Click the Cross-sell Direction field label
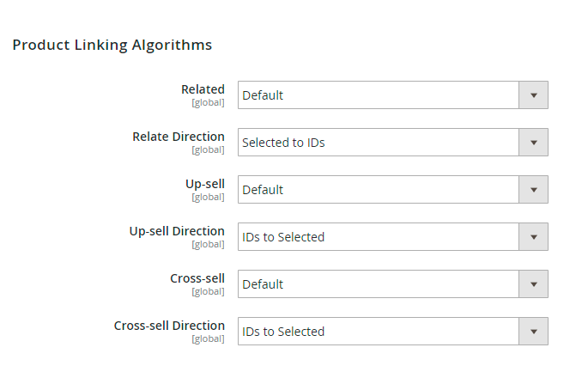The image size is (588, 378). (x=169, y=326)
